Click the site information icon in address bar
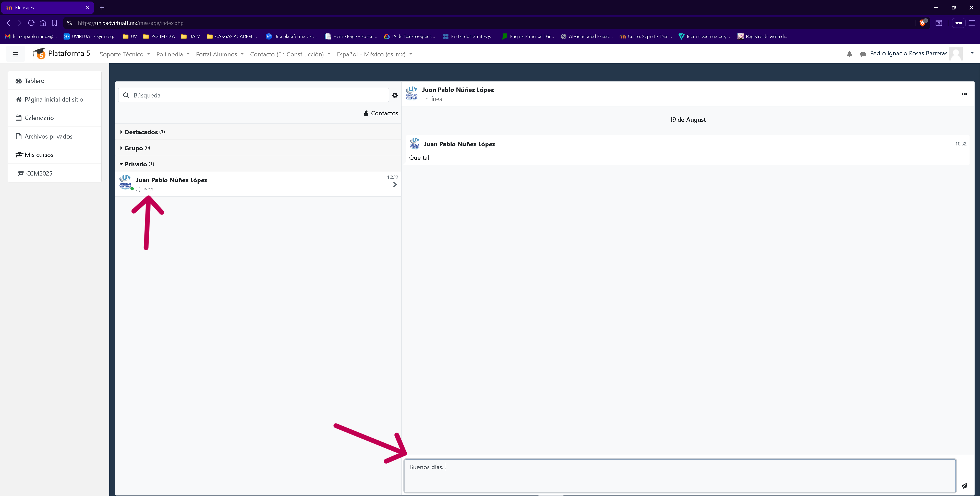 [x=69, y=23]
